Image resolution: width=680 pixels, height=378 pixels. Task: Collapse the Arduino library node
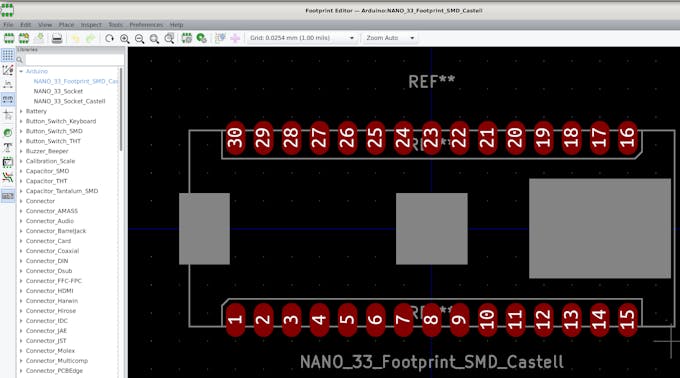[x=21, y=71]
